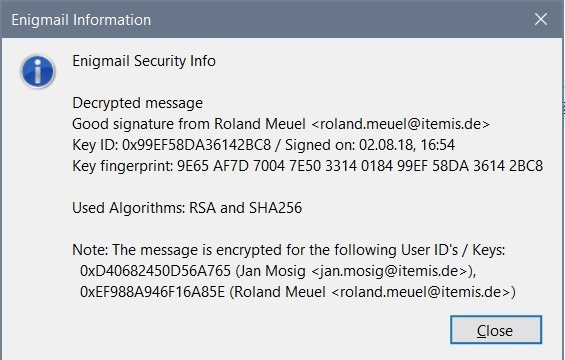Image resolution: width=565 pixels, height=360 pixels.
Task: Click the Jan Mosig name in the keys list
Action: [x=275, y=271]
